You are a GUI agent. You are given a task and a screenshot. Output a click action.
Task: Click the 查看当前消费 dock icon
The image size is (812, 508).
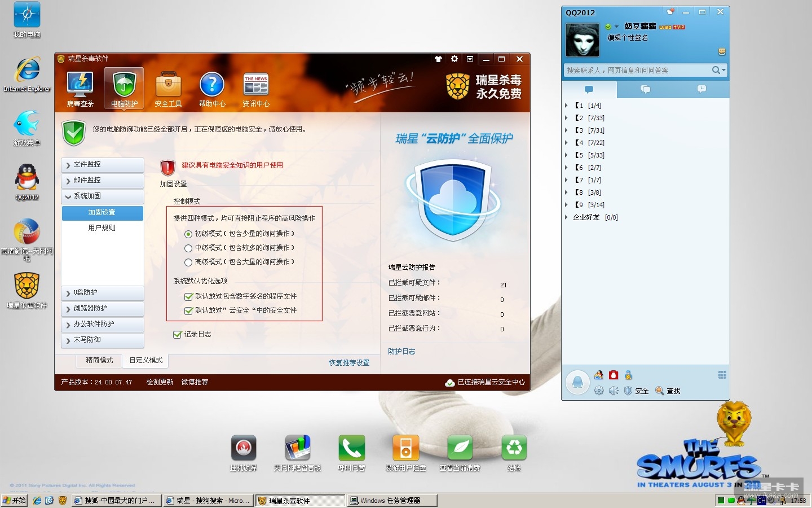click(x=460, y=453)
